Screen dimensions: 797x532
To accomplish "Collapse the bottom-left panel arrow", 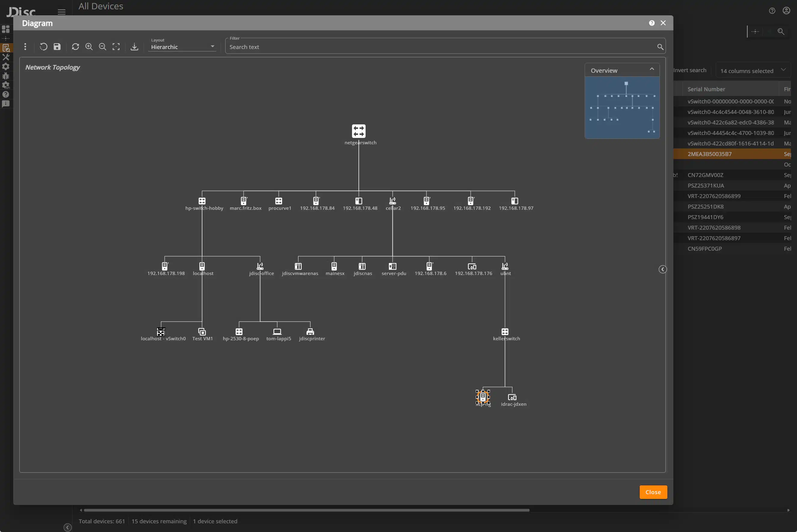I will tap(67, 527).
